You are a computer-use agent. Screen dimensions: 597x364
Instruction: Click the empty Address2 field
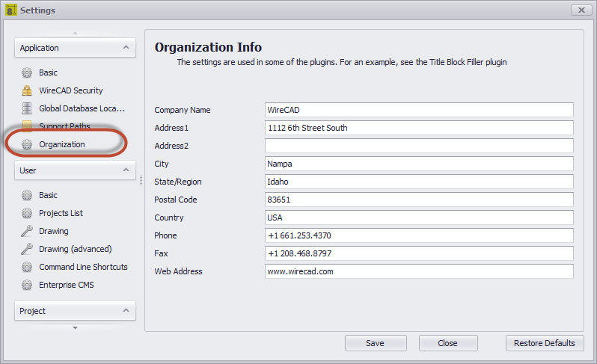(x=419, y=146)
